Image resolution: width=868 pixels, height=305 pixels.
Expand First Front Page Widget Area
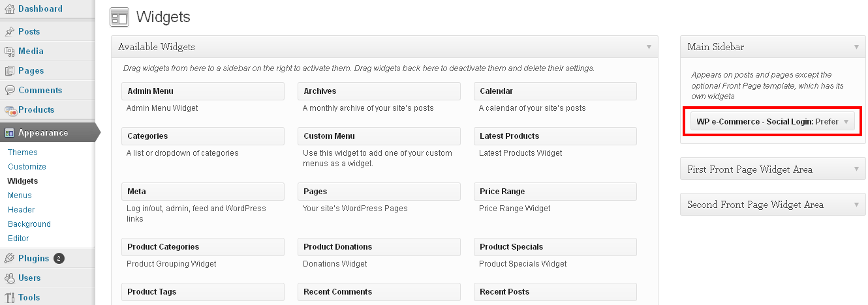tap(856, 169)
